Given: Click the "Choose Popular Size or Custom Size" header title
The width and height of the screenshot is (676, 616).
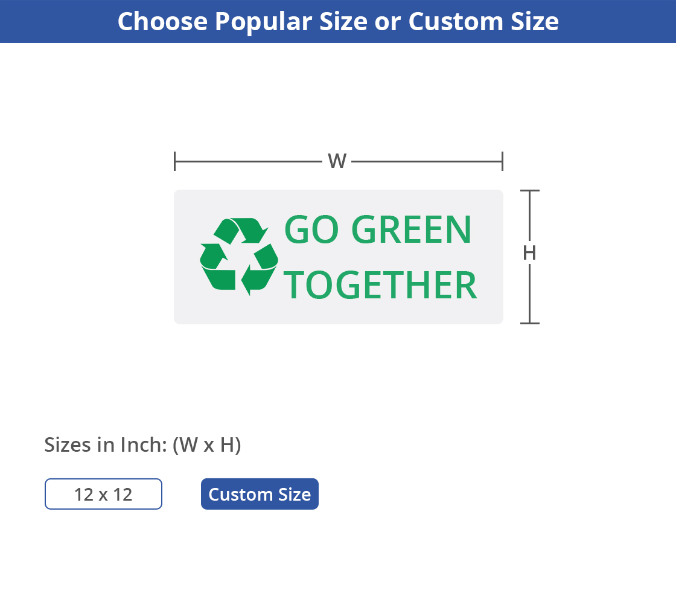Looking at the screenshot, I should pos(338,21).
